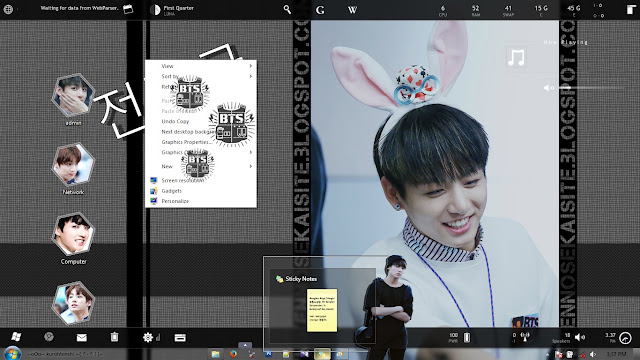Click the music note Now Playing icon
This screenshot has height=360, width=640.
click(x=516, y=57)
